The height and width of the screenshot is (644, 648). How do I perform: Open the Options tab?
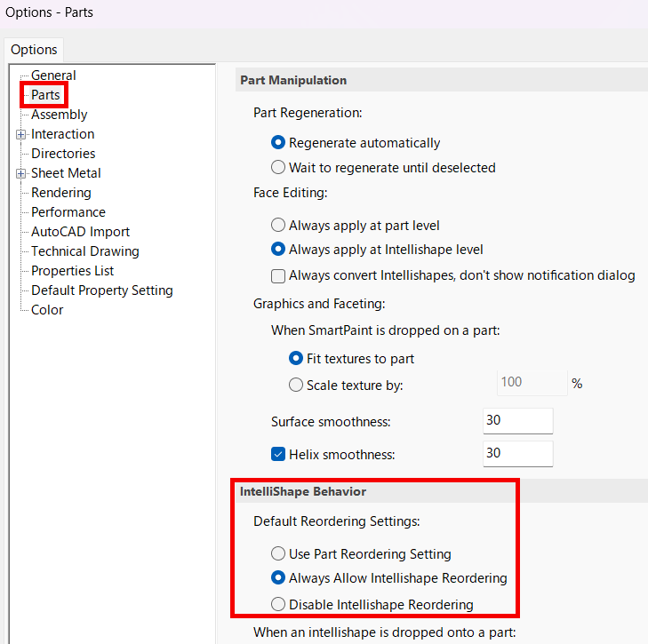click(x=34, y=50)
